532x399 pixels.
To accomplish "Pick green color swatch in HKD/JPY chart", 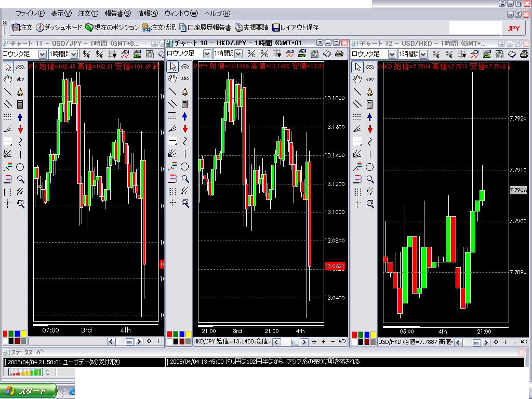I will (x=176, y=334).
